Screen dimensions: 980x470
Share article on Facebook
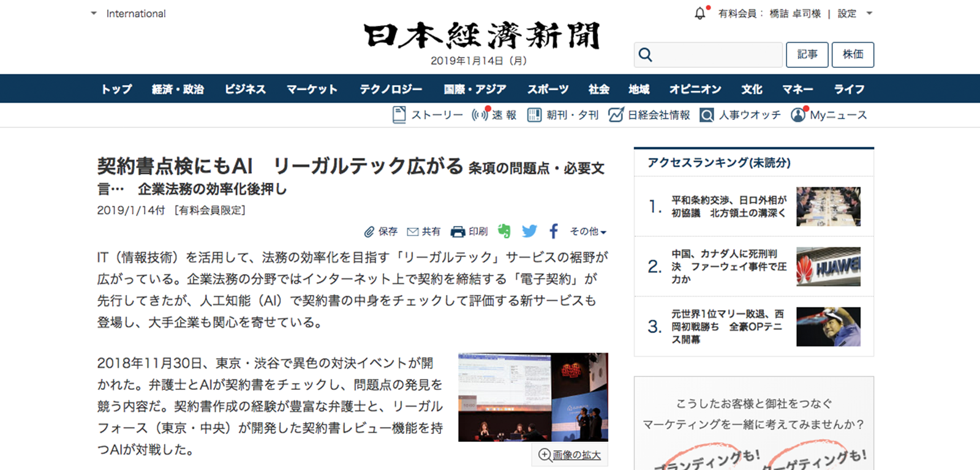tap(554, 231)
